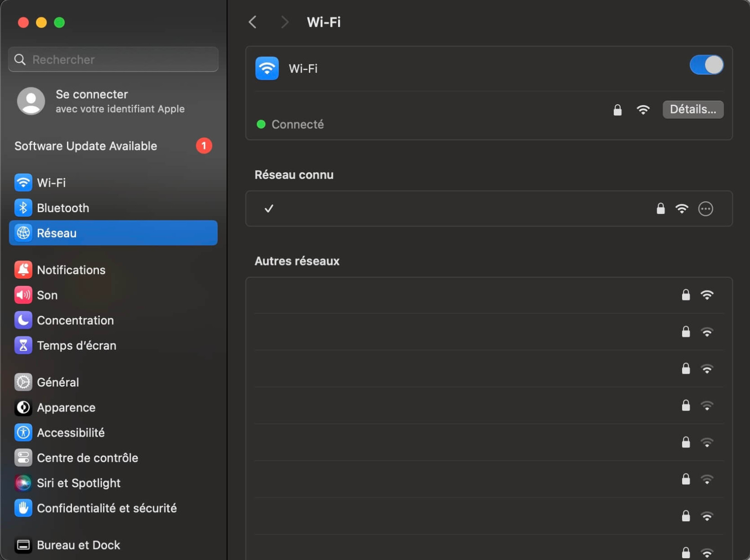
Task: Click the Bureau et Dock icon
Action: click(23, 545)
